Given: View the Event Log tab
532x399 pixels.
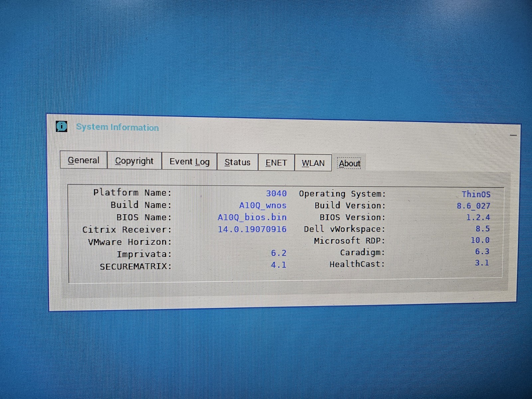Looking at the screenshot, I should coord(190,162).
